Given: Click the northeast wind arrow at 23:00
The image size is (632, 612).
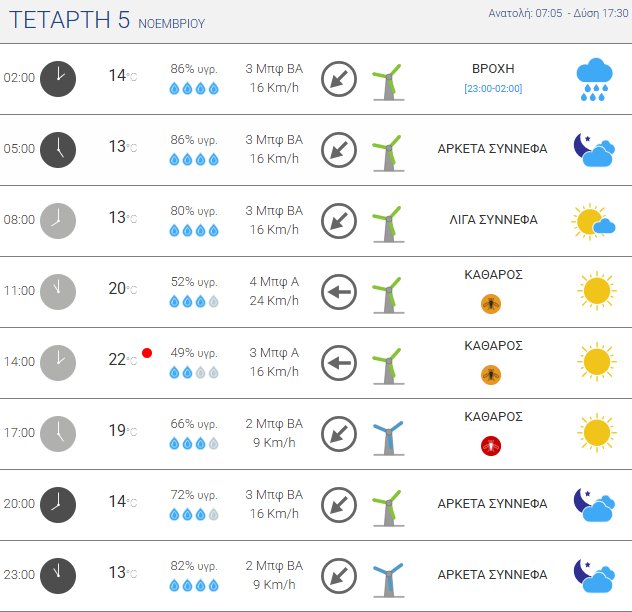Looking at the screenshot, I should pos(339,575).
